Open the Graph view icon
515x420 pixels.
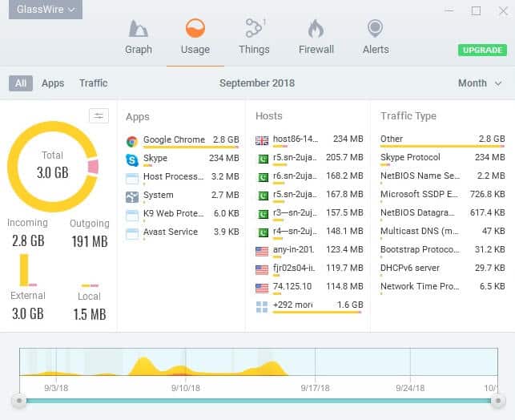click(x=139, y=29)
